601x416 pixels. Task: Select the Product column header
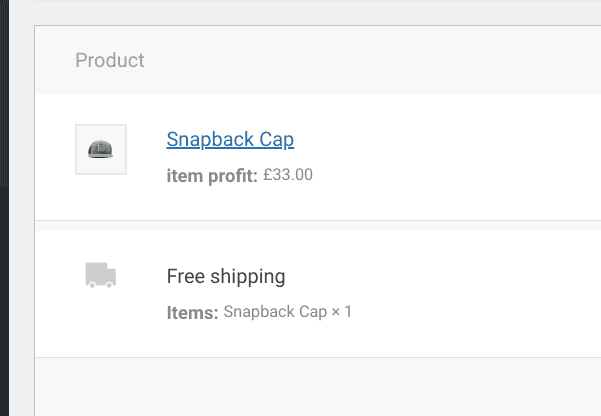click(x=110, y=60)
